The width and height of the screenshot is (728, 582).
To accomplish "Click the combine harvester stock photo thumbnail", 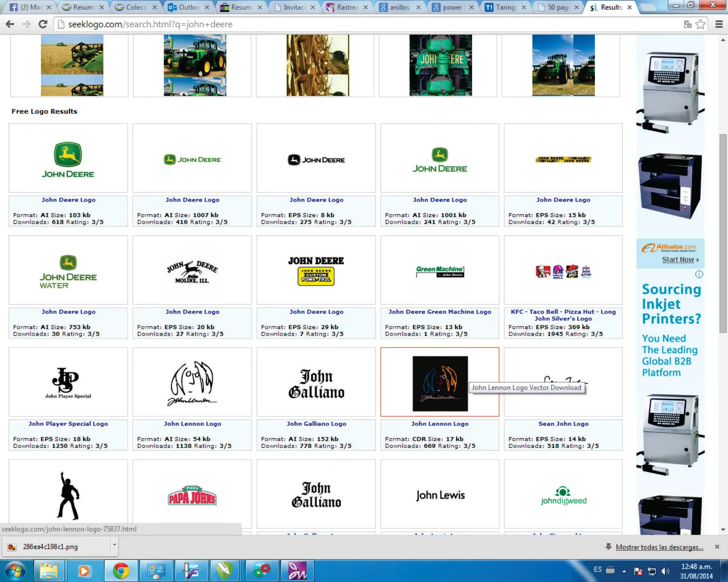I will (x=72, y=65).
